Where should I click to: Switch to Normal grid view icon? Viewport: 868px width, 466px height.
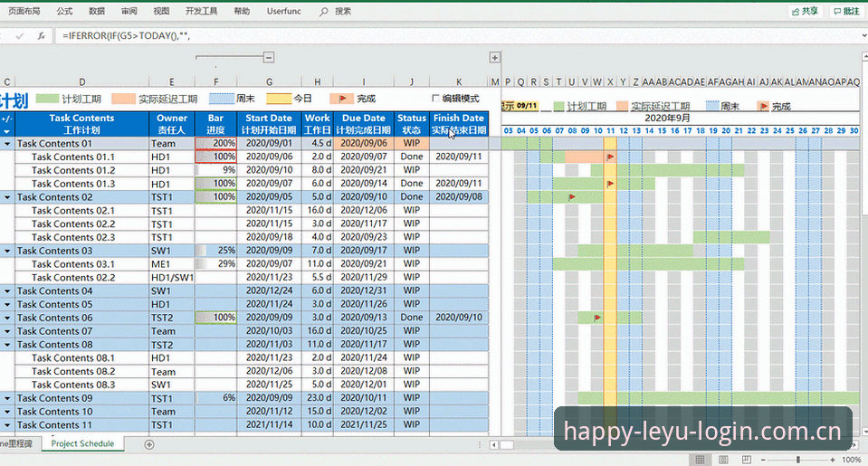click(700, 460)
